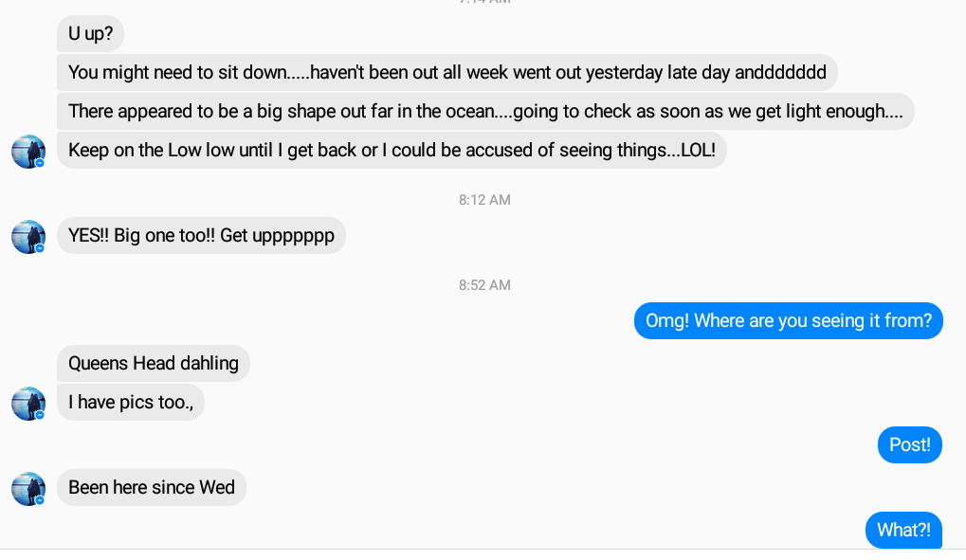The width and height of the screenshot is (966, 560).
Task: Click Messenger badge on avatar near 'Been here since Wed'
Action: point(40,500)
